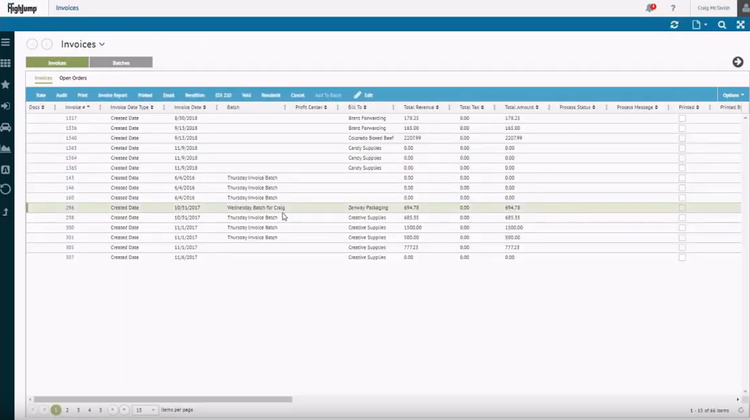Click the favorites star icon in sidebar
Image resolution: width=750 pixels, height=420 pixels.
6,85
